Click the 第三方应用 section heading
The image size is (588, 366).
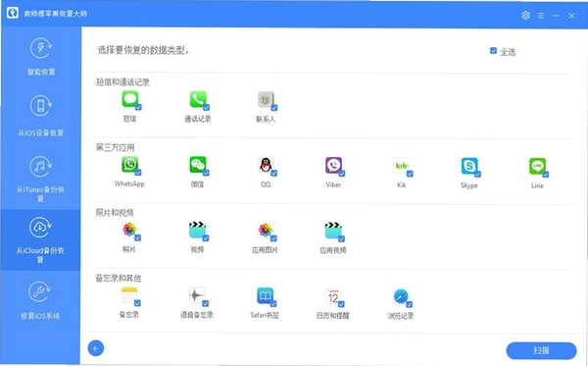pyautogui.click(x=115, y=147)
